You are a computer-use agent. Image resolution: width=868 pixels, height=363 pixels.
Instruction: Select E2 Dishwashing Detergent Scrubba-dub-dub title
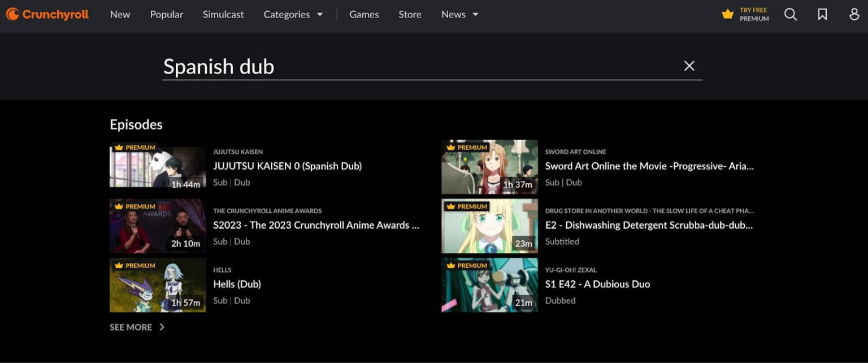649,225
